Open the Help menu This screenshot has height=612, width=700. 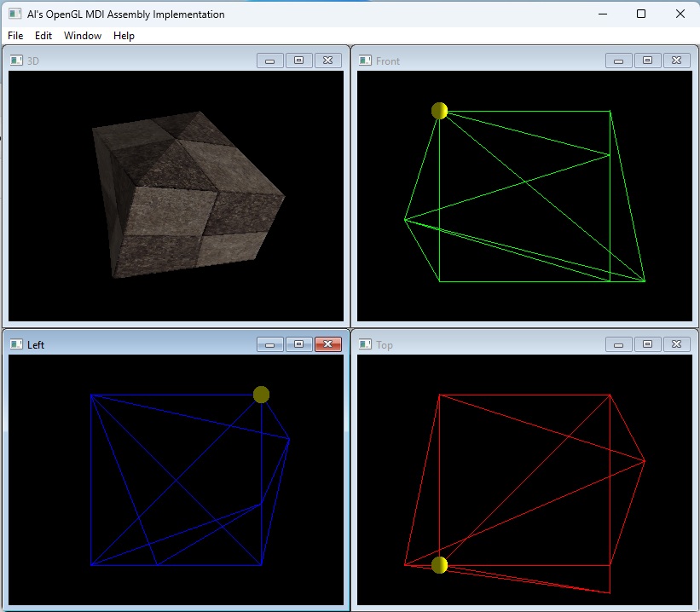click(124, 36)
